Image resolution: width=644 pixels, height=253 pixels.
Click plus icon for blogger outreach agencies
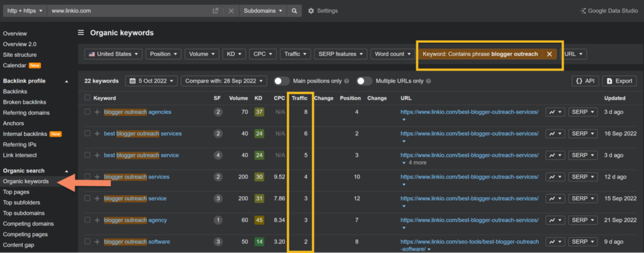click(x=97, y=112)
